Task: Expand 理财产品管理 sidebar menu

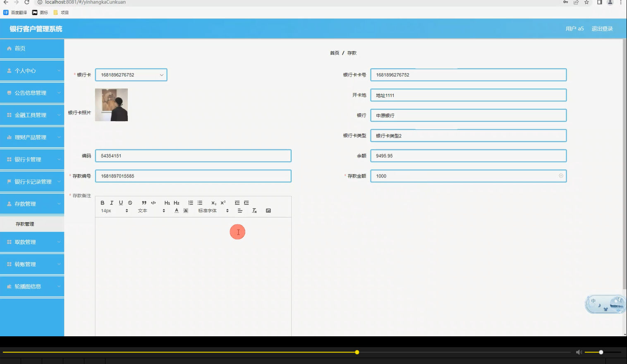Action: [32, 137]
